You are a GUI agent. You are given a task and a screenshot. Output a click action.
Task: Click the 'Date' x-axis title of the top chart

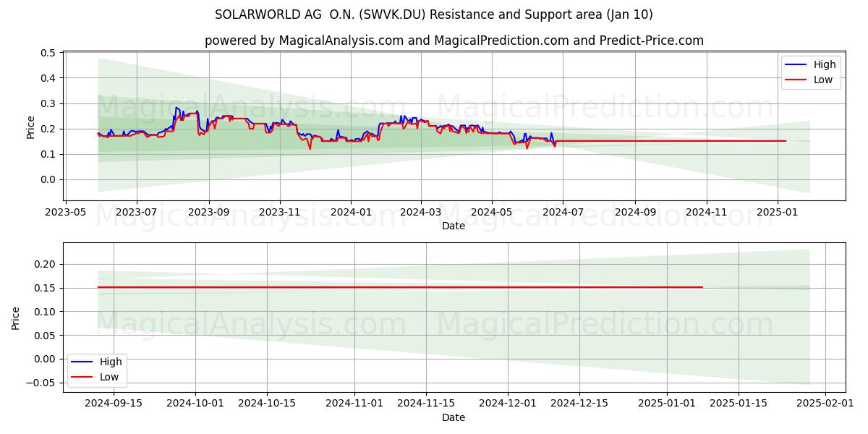tap(454, 226)
